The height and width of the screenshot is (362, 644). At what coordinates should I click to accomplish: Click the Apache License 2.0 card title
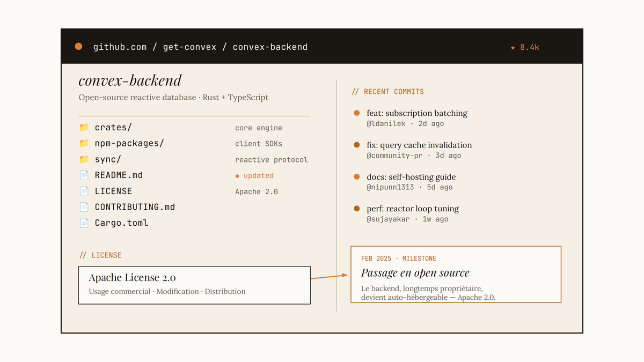coord(132,278)
